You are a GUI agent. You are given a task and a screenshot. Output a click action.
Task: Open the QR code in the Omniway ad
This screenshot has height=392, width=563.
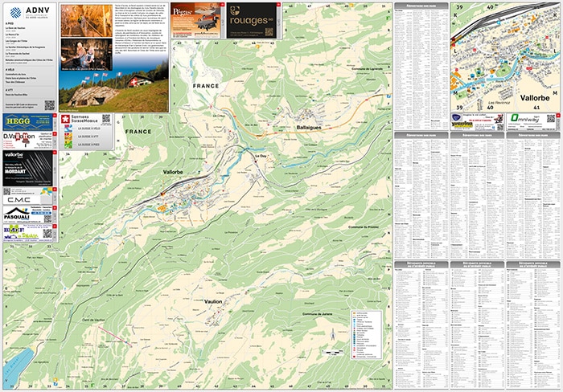point(551,119)
